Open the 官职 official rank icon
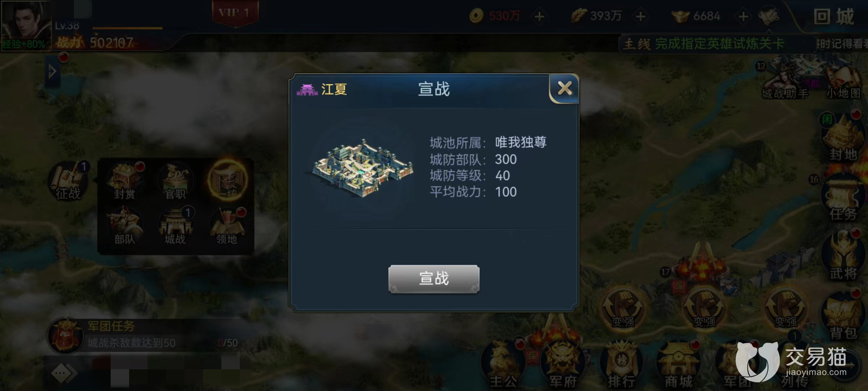This screenshot has width=868, height=391. click(x=175, y=181)
